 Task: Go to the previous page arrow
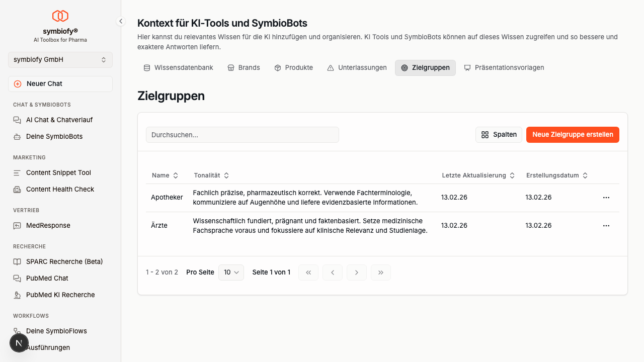[333, 273]
